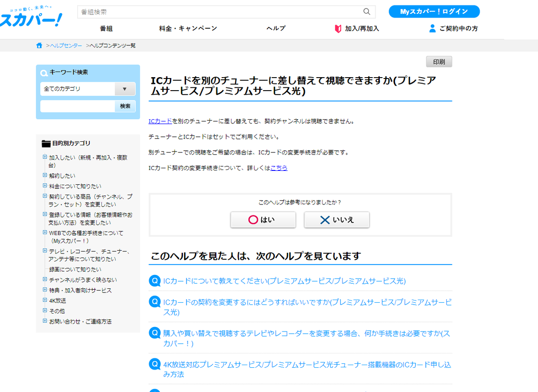The image size is (538, 392).
Task: Expand WEBでの各種お手続きについて category
Action: click(45, 233)
